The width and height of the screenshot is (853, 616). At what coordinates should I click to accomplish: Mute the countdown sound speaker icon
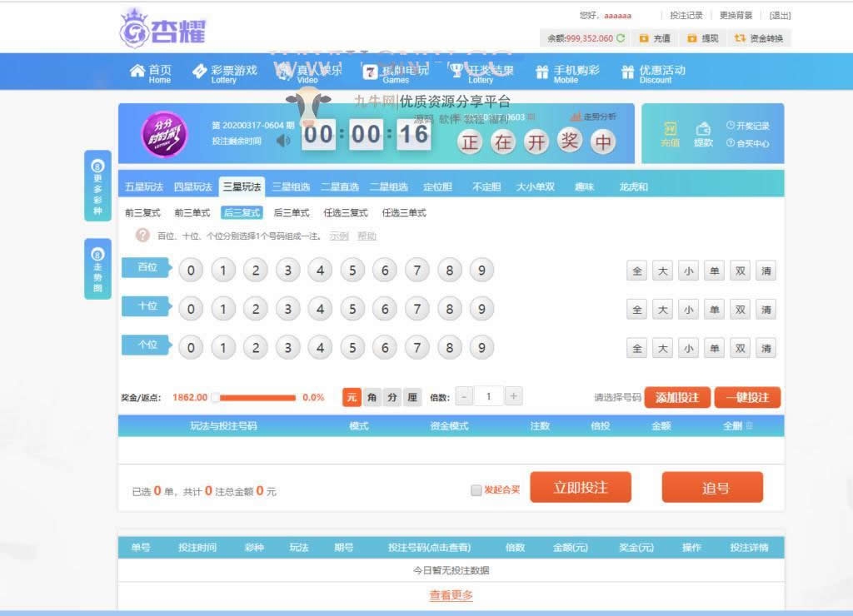tap(283, 140)
